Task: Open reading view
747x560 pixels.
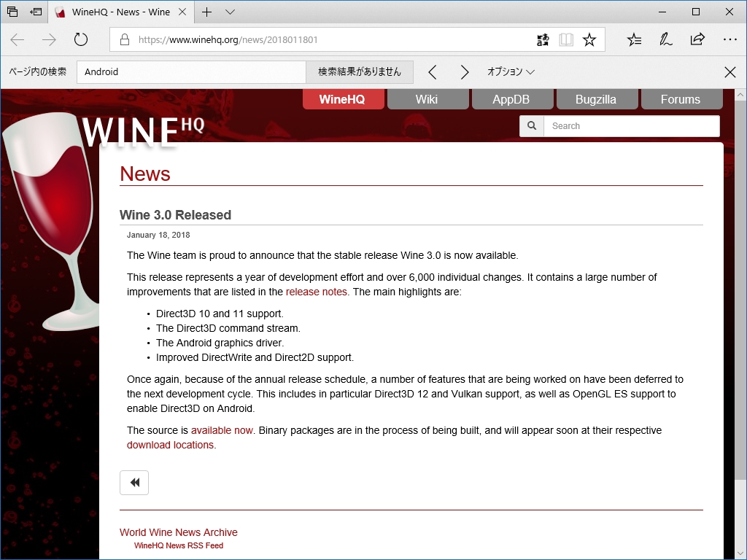Action: (566, 40)
